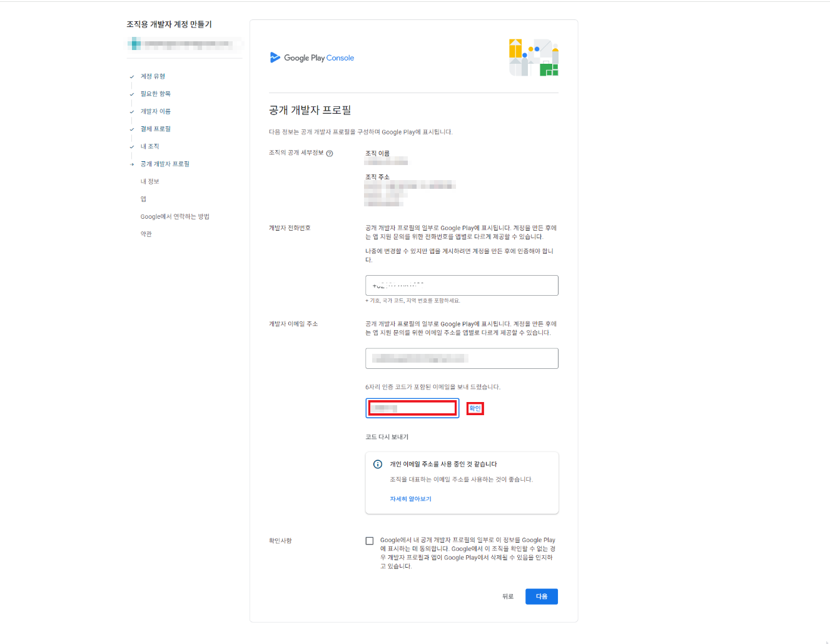Focus the 개발자 이메일 주소 input field
The width and height of the screenshot is (830, 644).
point(462,358)
